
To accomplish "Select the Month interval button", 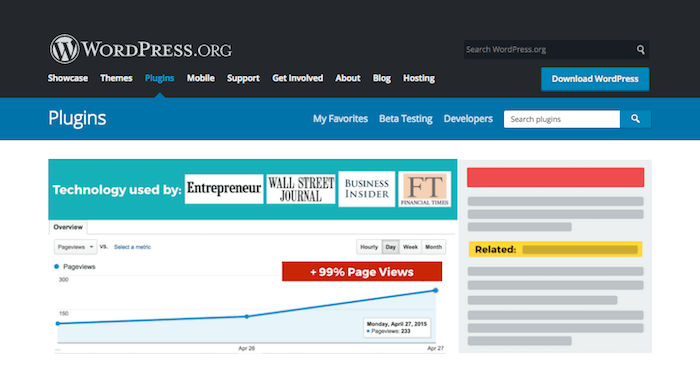I will click(433, 247).
